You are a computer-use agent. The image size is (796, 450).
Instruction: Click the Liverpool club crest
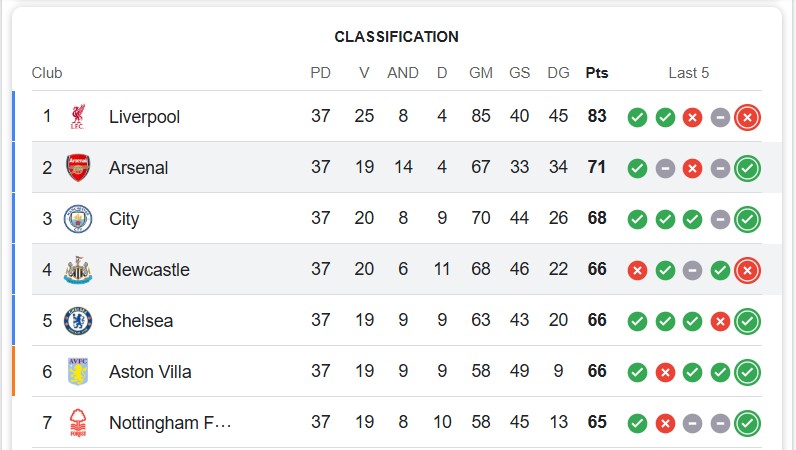point(78,117)
